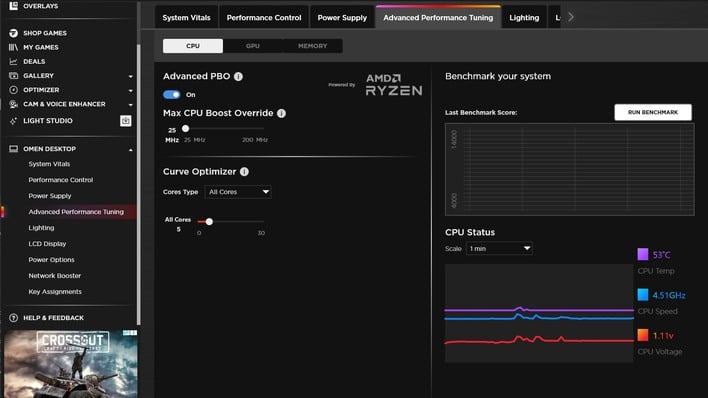Open Deals in sidebar
Viewport: 708px width, 398px height.
34,61
